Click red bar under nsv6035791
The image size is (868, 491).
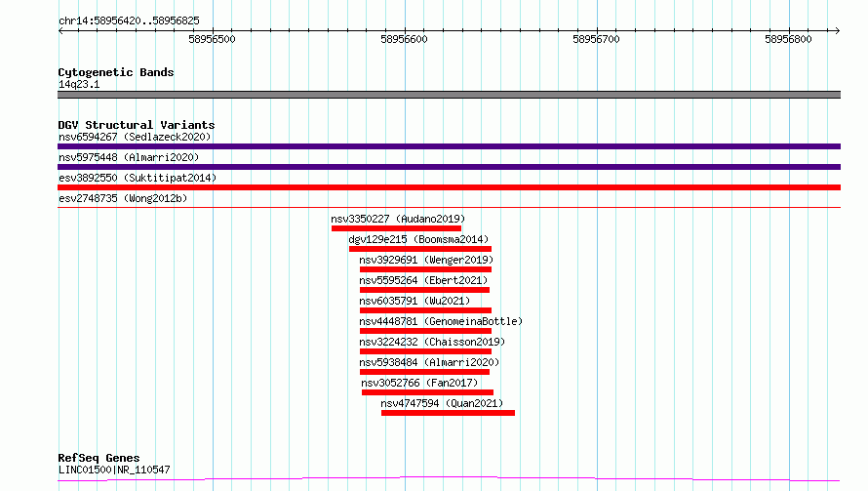pyautogui.click(x=425, y=310)
